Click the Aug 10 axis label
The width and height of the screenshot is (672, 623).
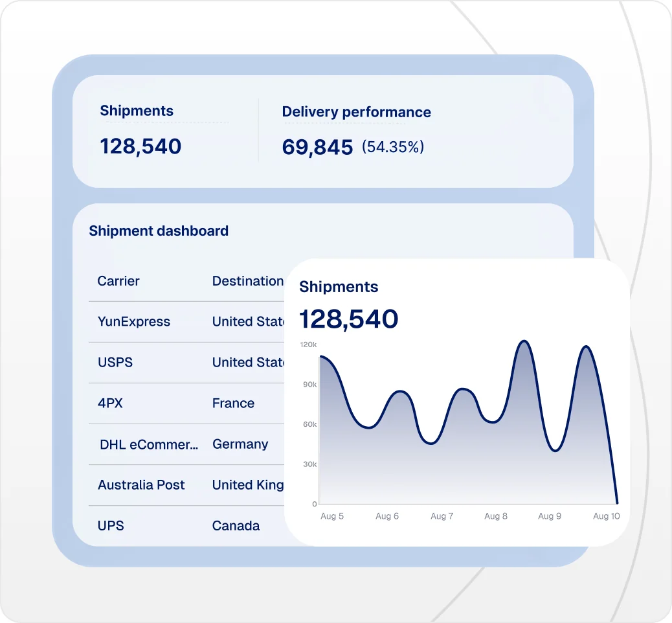[x=607, y=516]
